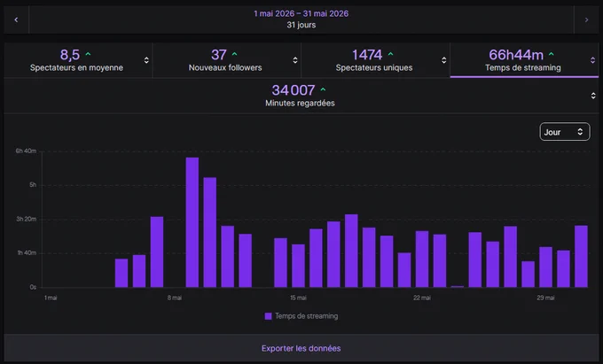Open metric selector beside Temps de streaming
The width and height of the screenshot is (603, 364).
(x=592, y=60)
